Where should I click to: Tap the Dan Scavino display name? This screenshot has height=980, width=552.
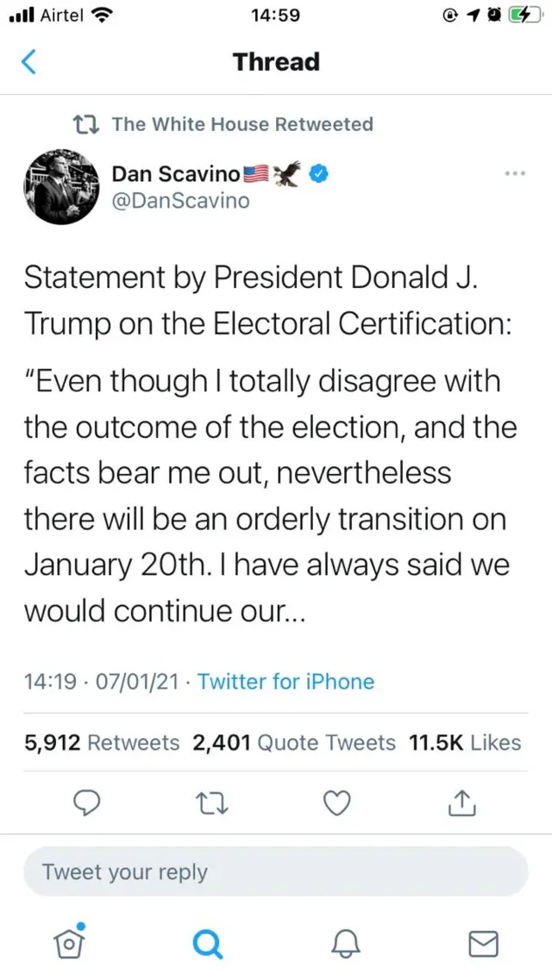(176, 174)
